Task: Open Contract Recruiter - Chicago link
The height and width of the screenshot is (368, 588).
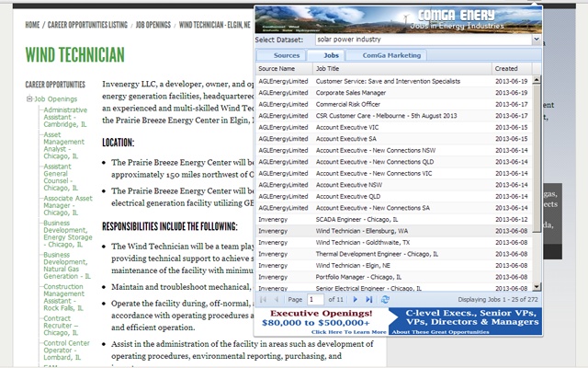Action: click(61, 326)
